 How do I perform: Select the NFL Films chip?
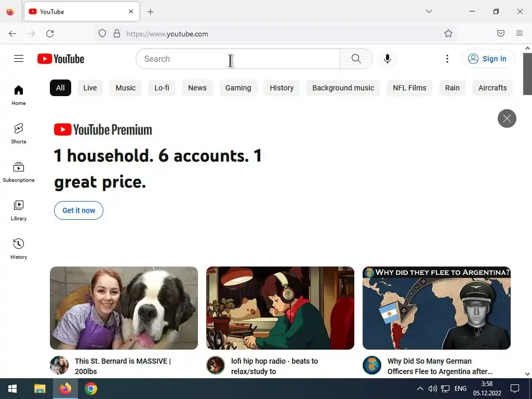pos(409,88)
